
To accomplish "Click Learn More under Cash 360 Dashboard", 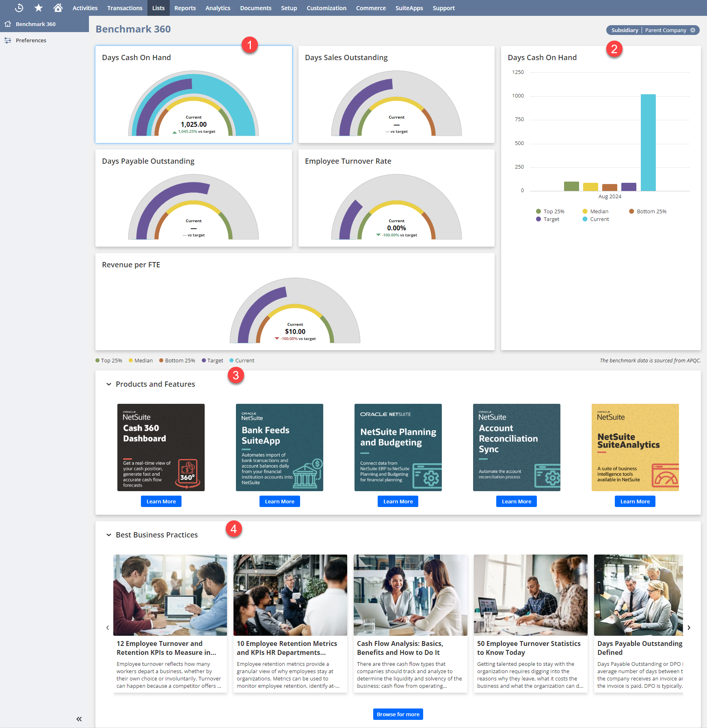I will click(161, 501).
